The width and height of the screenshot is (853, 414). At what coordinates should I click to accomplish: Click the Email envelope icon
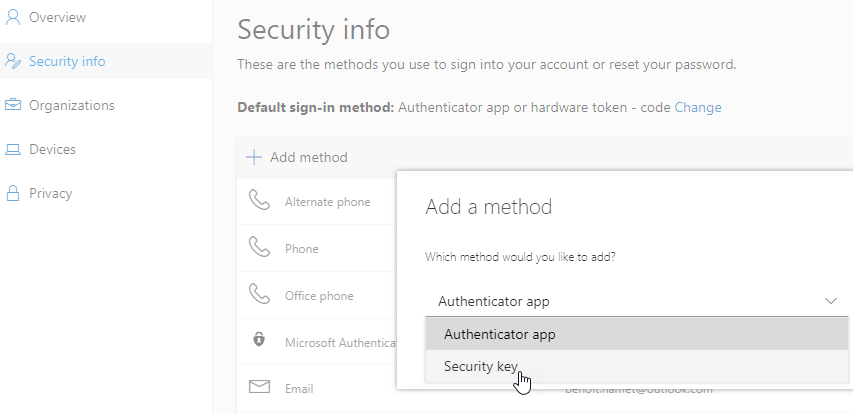(x=259, y=387)
